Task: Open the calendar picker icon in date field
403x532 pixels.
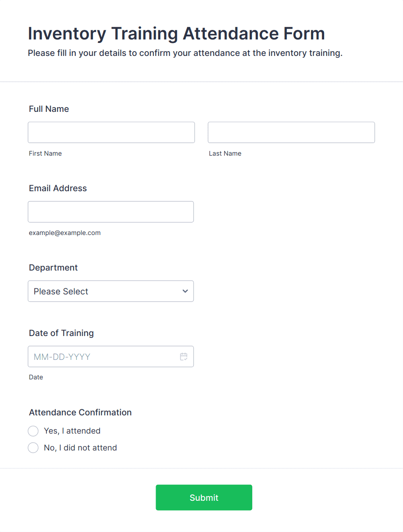Action: click(x=184, y=357)
